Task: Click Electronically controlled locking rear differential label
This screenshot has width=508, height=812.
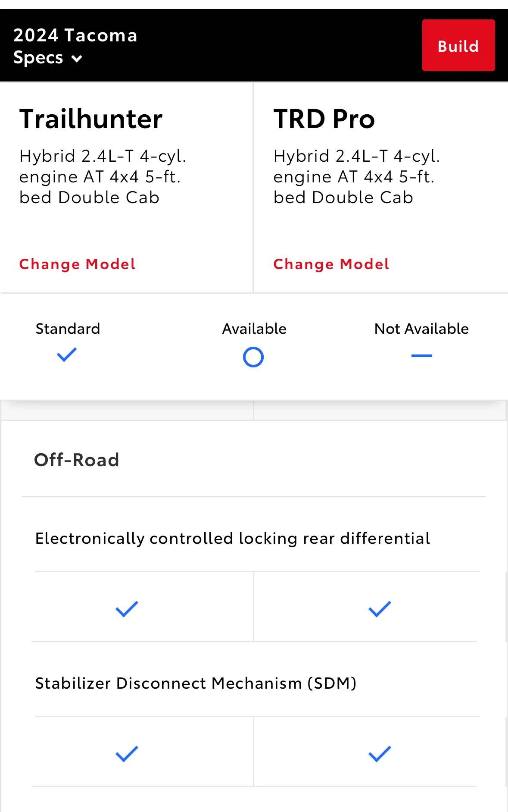Action: [x=233, y=539]
